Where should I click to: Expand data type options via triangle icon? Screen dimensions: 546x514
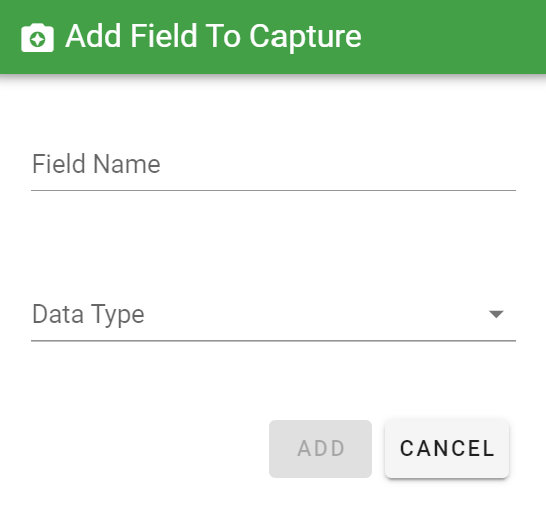coord(496,314)
